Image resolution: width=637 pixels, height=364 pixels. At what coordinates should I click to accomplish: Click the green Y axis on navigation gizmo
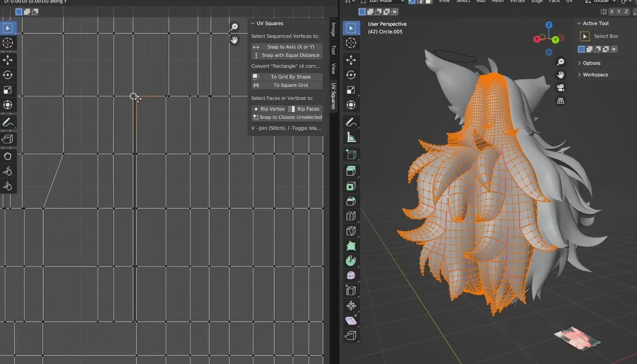click(x=555, y=40)
